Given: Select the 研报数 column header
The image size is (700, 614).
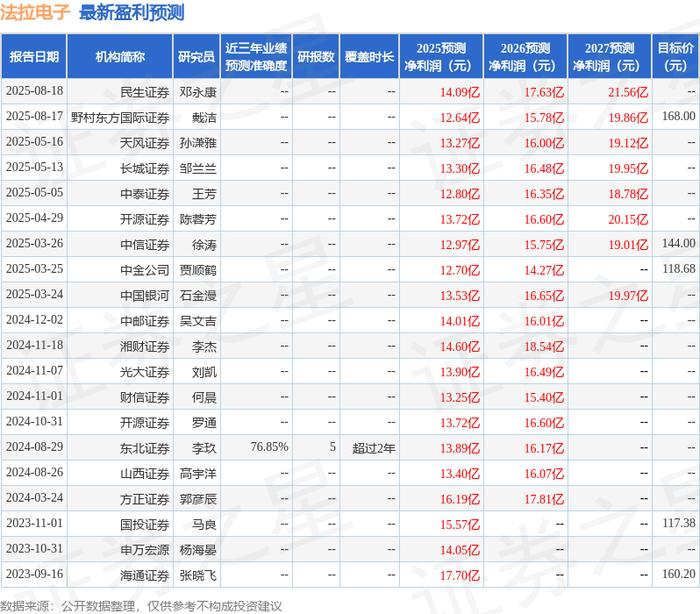Looking at the screenshot, I should [316, 57].
